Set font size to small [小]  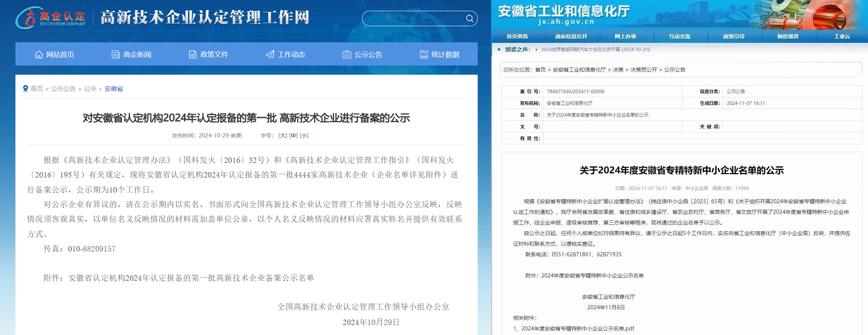304,135
